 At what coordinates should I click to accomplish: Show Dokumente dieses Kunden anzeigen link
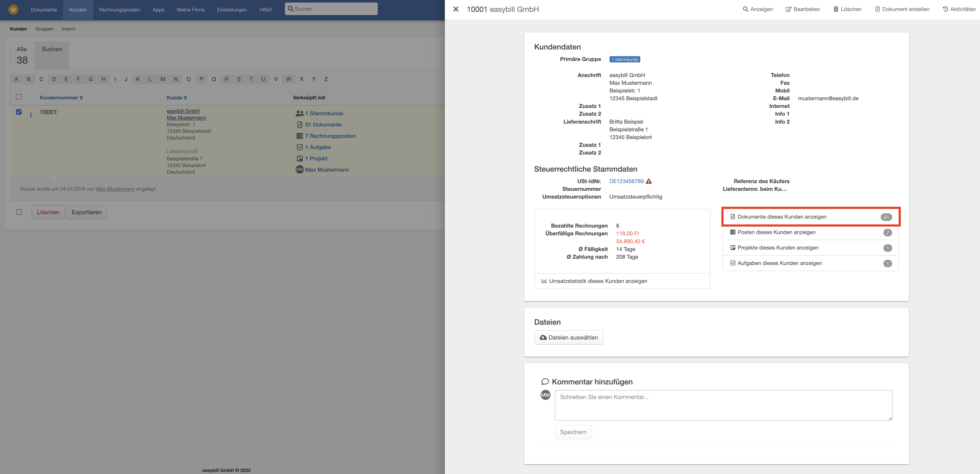[x=782, y=217]
